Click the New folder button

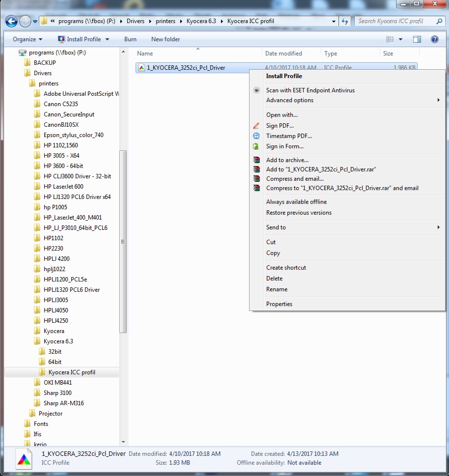pos(166,39)
